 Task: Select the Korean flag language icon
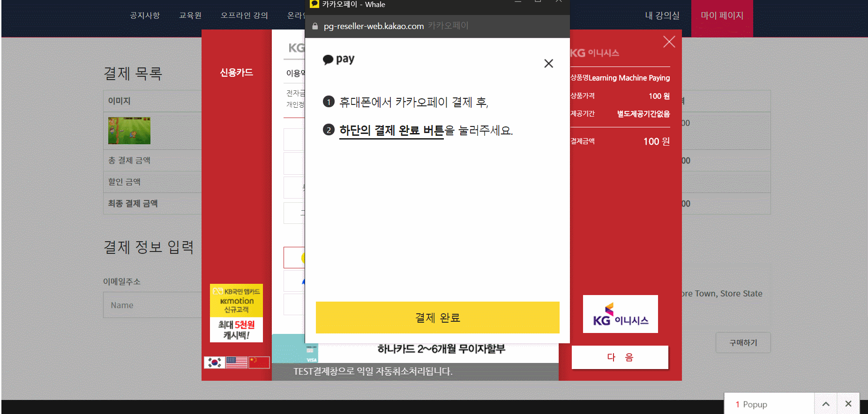click(214, 362)
